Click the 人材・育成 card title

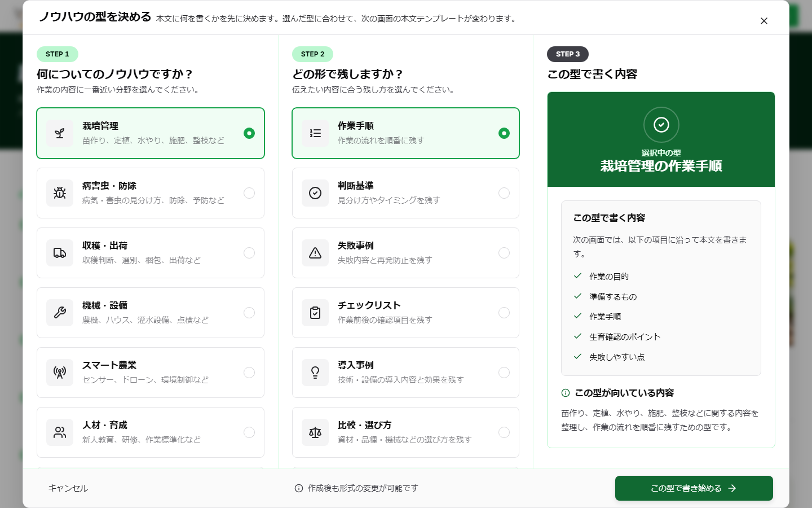point(105,425)
